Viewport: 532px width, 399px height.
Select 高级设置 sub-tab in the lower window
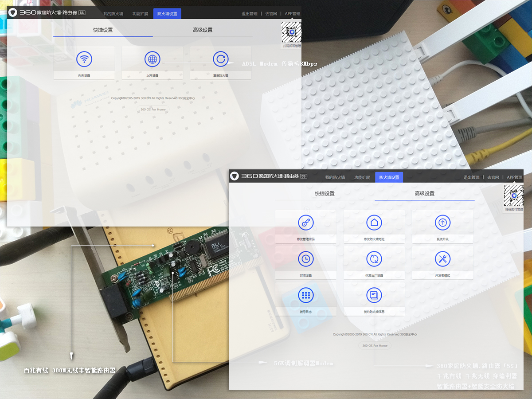[424, 194]
